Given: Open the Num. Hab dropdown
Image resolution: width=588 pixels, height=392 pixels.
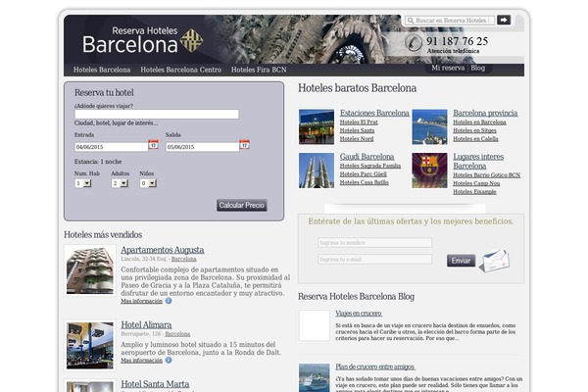Looking at the screenshot, I should click(x=83, y=183).
